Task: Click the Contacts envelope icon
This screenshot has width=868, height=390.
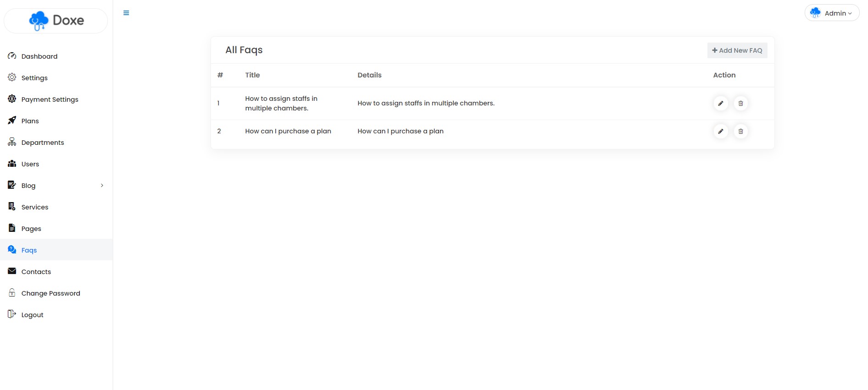Action: 12,271
